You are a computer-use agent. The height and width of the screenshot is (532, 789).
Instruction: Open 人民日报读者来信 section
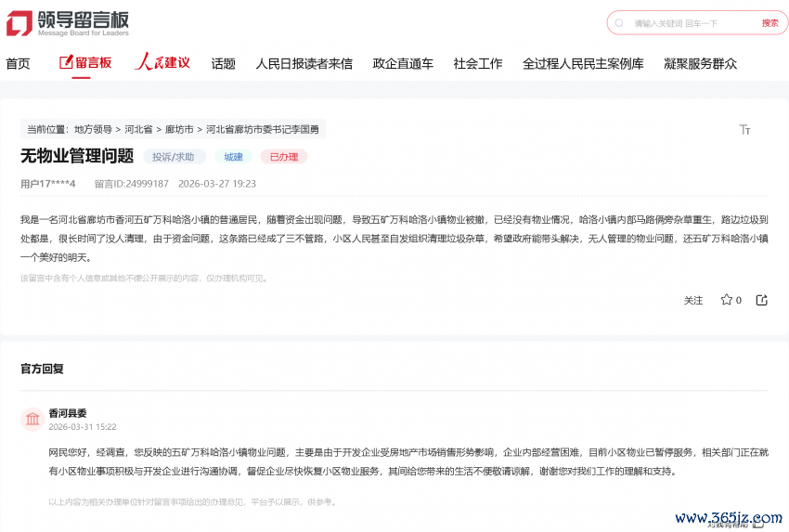pos(304,63)
